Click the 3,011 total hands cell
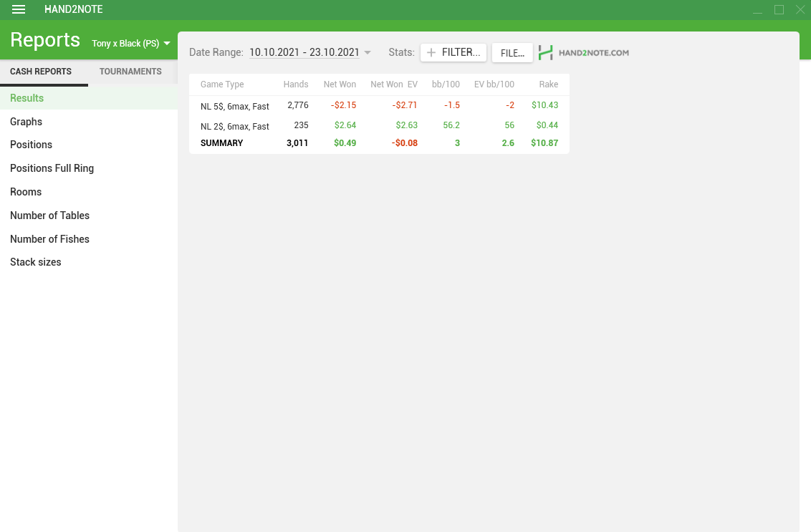Viewport: 811px width, 532px height. pyautogui.click(x=297, y=143)
